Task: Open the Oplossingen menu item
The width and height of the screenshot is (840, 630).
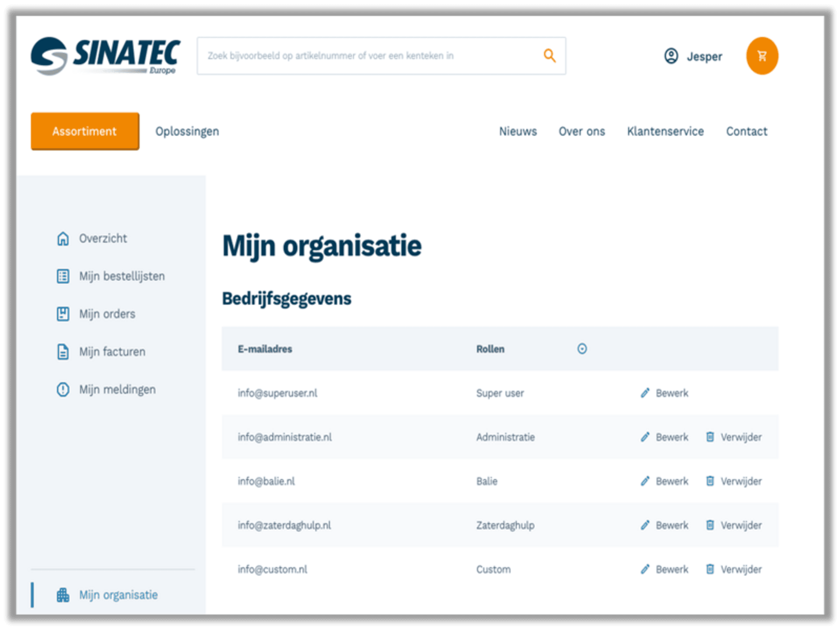Action: point(187,131)
